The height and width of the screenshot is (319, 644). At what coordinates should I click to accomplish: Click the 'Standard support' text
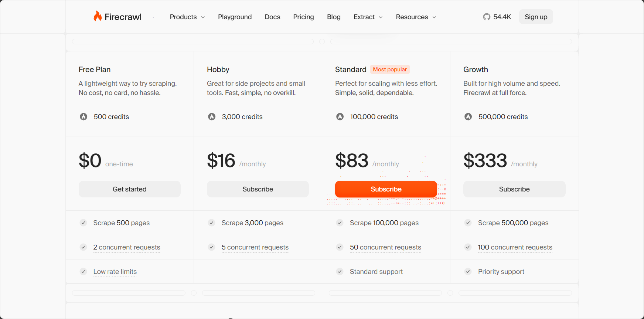[x=376, y=272]
